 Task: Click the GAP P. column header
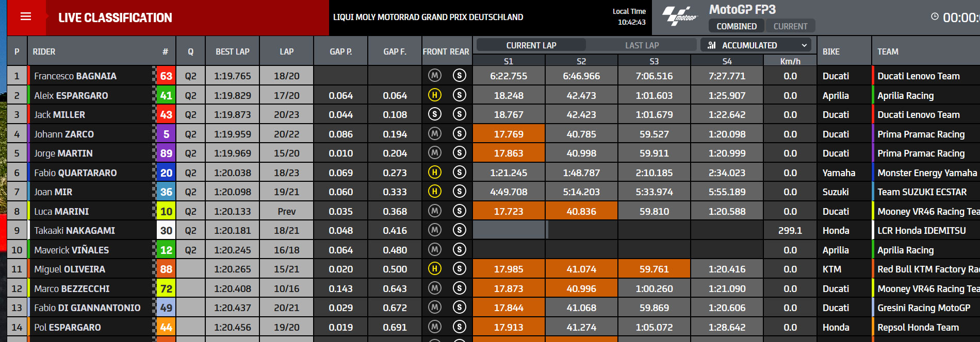[x=341, y=52]
